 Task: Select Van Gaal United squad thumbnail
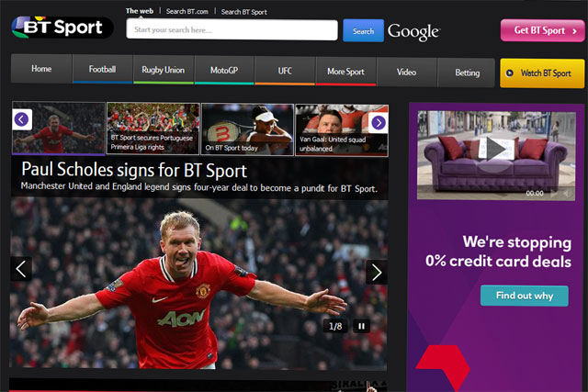click(x=342, y=130)
